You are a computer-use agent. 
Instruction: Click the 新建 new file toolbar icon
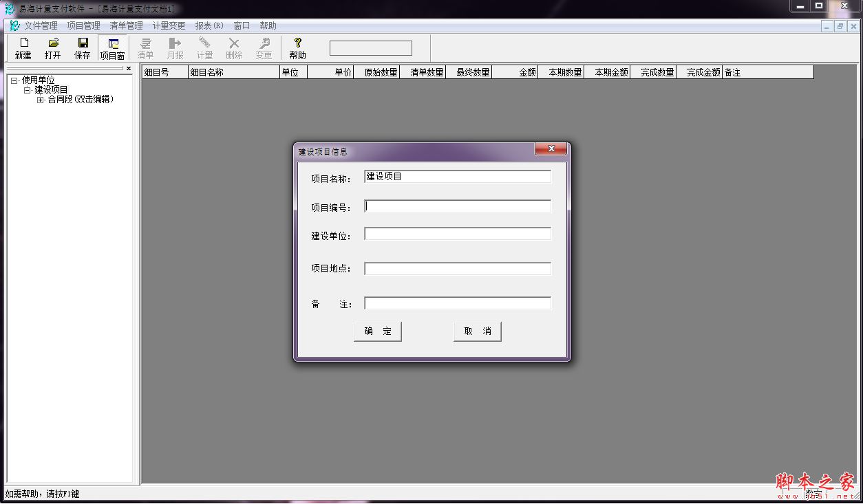point(23,48)
